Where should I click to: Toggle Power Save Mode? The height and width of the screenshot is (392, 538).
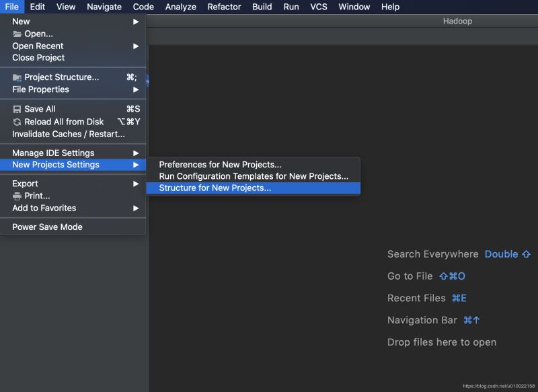47,227
